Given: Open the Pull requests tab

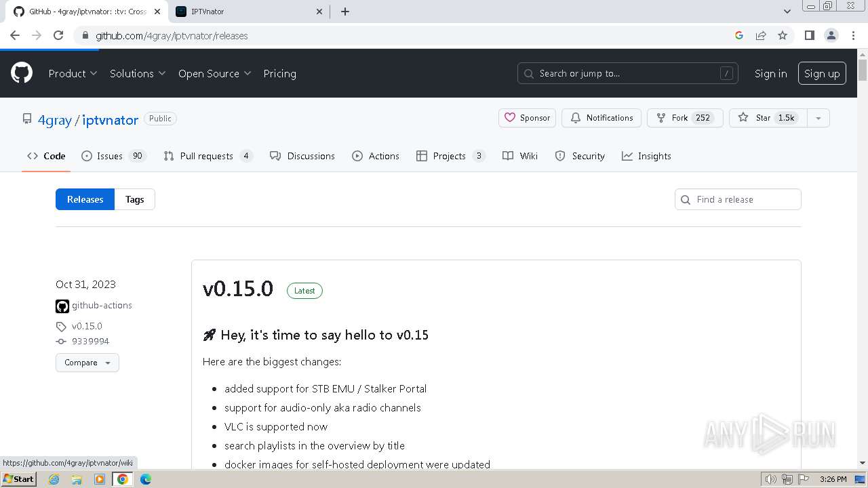Looking at the screenshot, I should (208, 156).
